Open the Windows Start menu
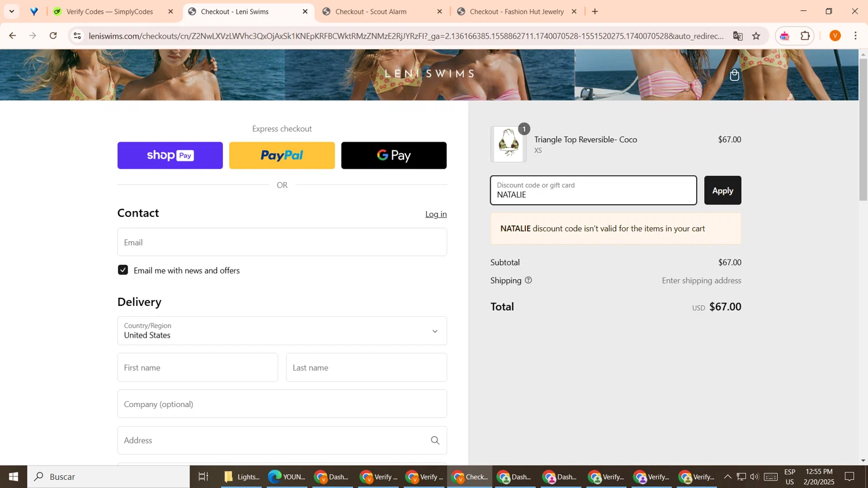868x488 pixels. tap(13, 477)
